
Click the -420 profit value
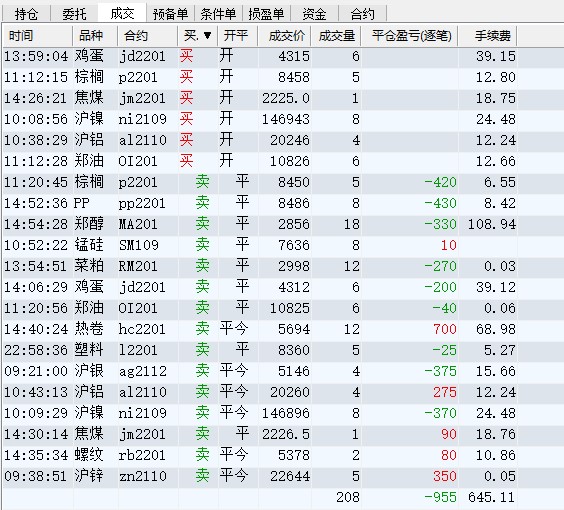(440, 182)
